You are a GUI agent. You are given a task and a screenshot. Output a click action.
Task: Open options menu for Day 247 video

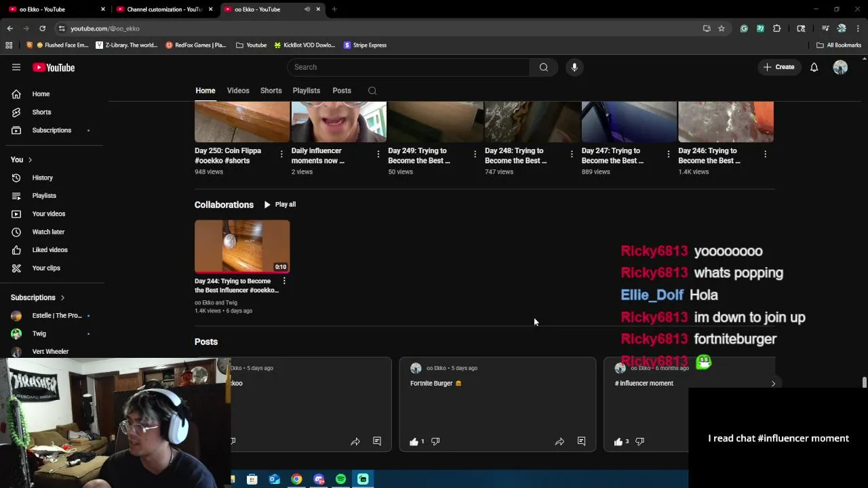pos(668,155)
